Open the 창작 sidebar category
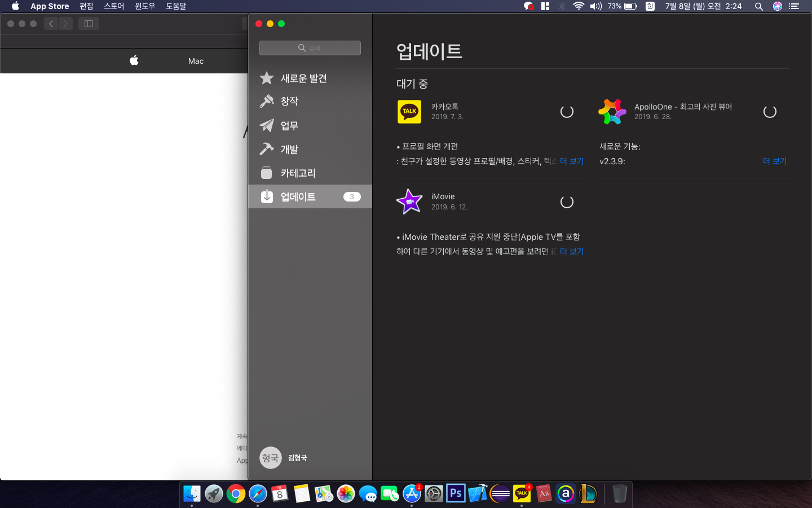Viewport: 812px width, 508px height. pyautogui.click(x=289, y=102)
